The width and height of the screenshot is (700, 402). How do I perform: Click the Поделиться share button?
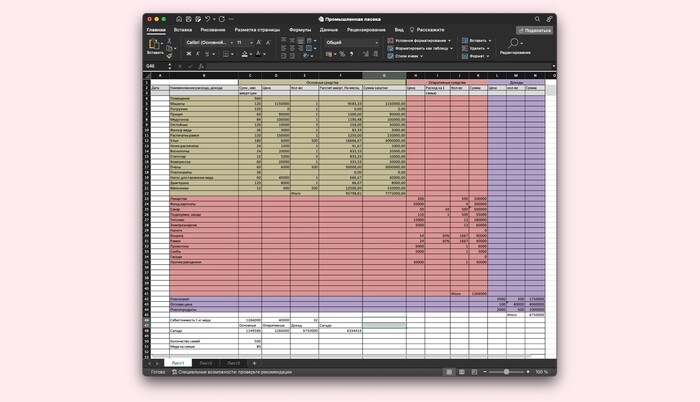click(534, 30)
